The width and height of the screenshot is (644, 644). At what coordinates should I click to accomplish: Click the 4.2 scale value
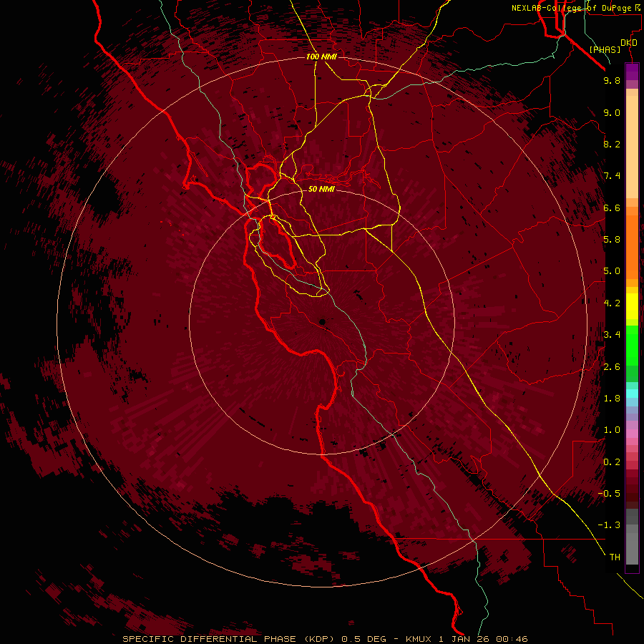point(612,303)
